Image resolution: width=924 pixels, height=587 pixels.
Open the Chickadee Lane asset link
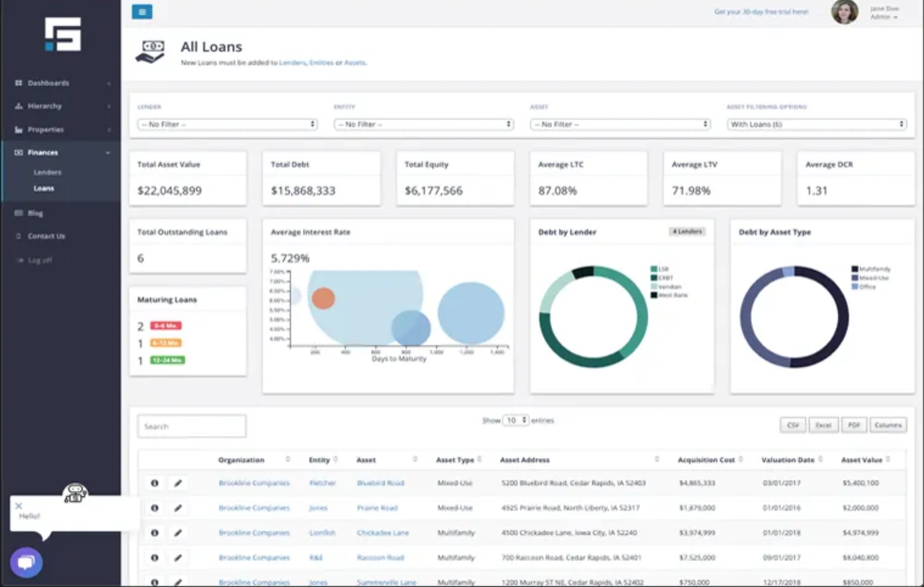point(382,533)
